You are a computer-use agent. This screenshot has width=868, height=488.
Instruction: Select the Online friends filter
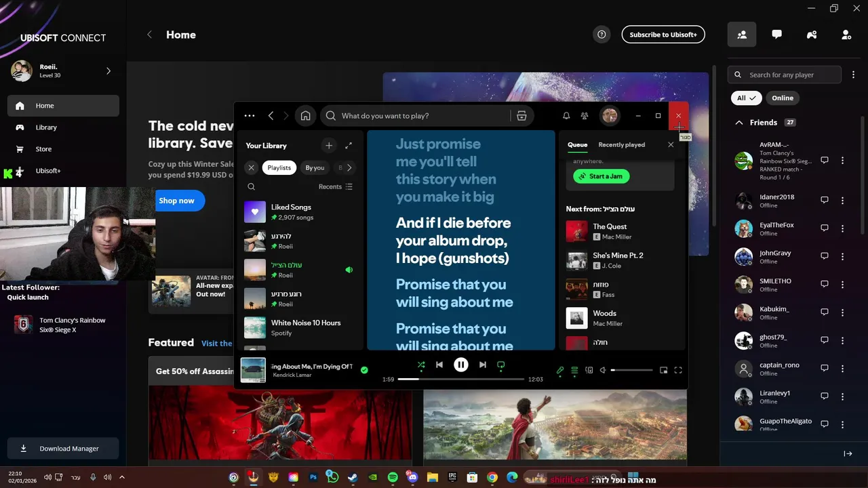(782, 98)
